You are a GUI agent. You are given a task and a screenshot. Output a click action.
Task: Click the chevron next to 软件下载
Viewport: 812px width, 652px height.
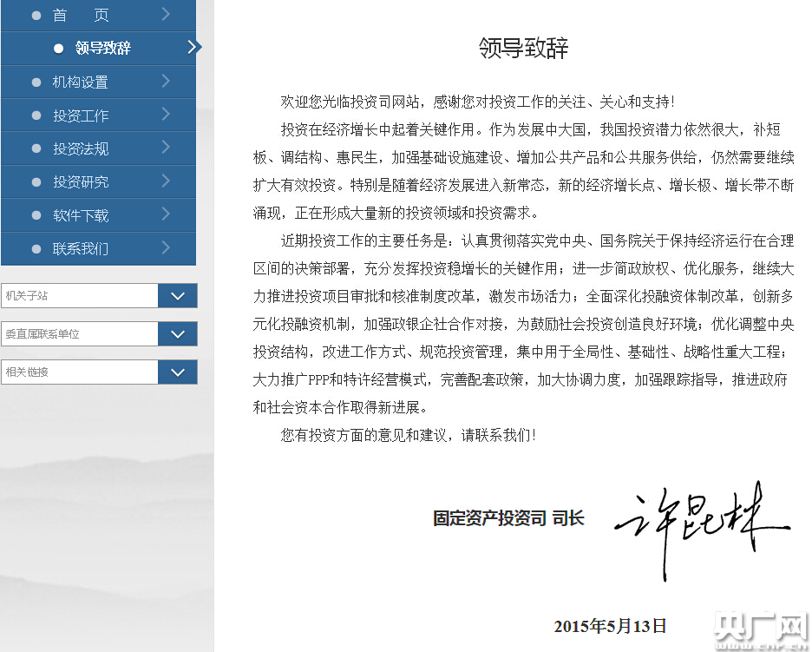pos(166,214)
